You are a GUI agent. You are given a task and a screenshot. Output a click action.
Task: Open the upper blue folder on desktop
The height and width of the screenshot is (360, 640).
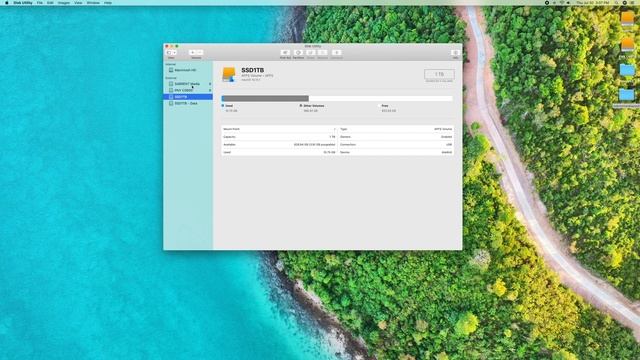click(x=627, y=70)
